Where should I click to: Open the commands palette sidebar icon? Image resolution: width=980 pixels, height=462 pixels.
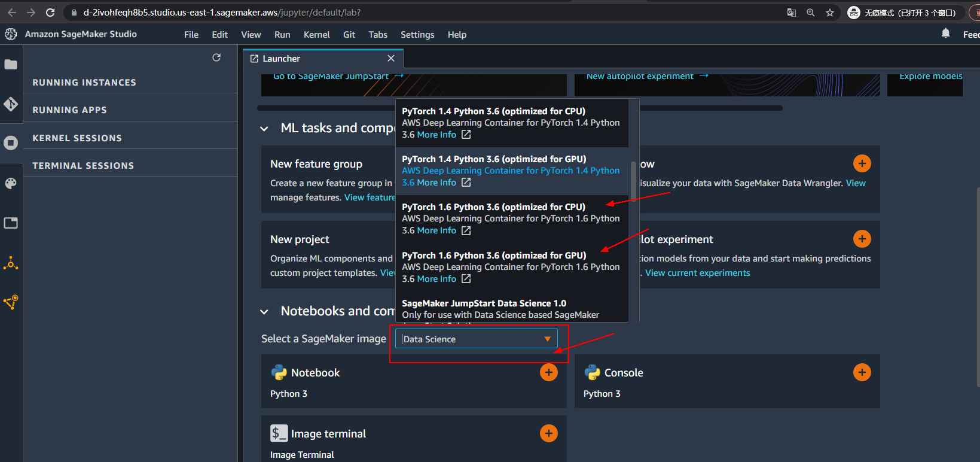(x=11, y=183)
